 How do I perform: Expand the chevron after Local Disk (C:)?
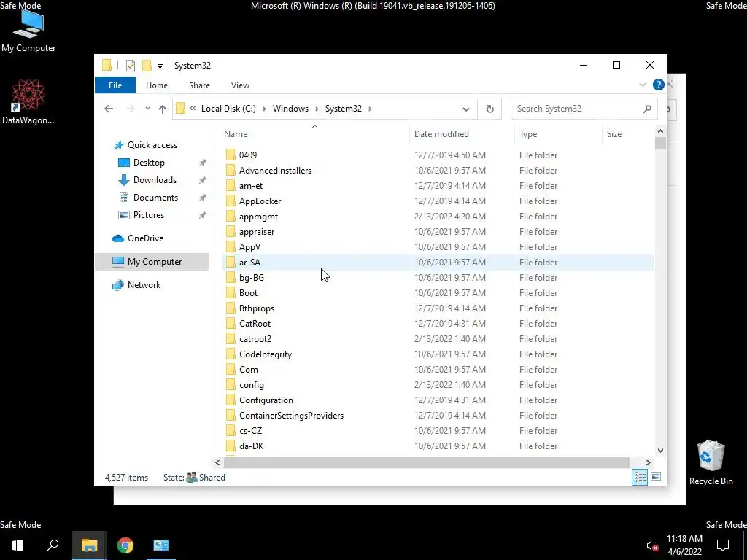pos(264,109)
